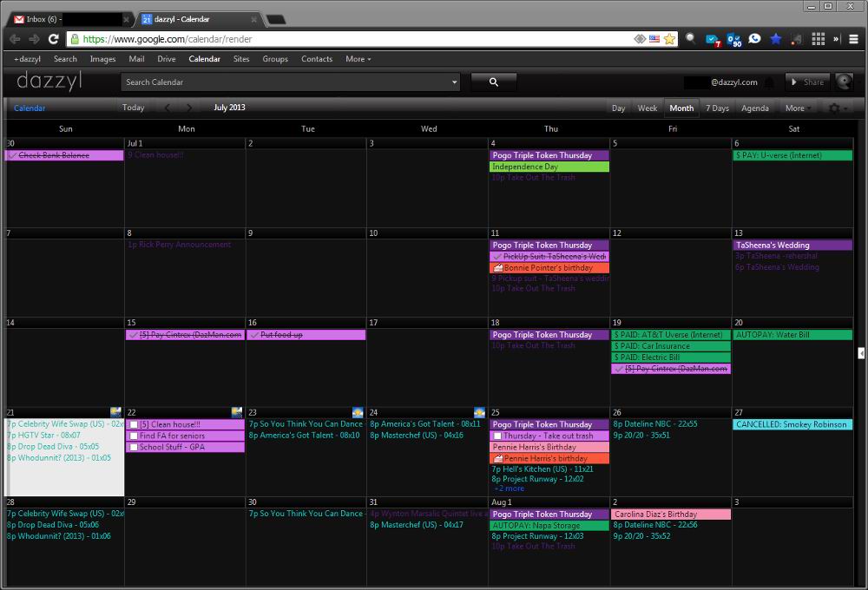Select the Month view tab
The width and height of the screenshot is (868, 590).
point(681,108)
